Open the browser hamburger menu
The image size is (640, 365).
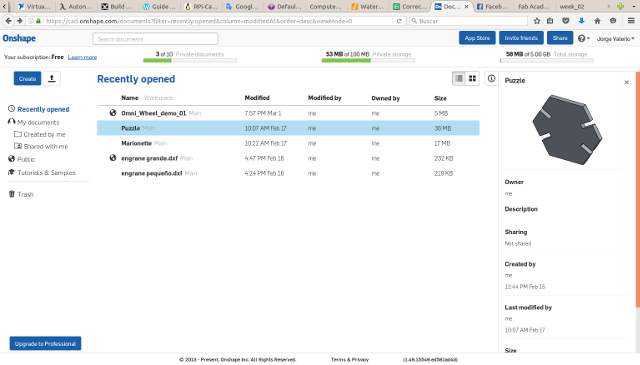coord(631,21)
